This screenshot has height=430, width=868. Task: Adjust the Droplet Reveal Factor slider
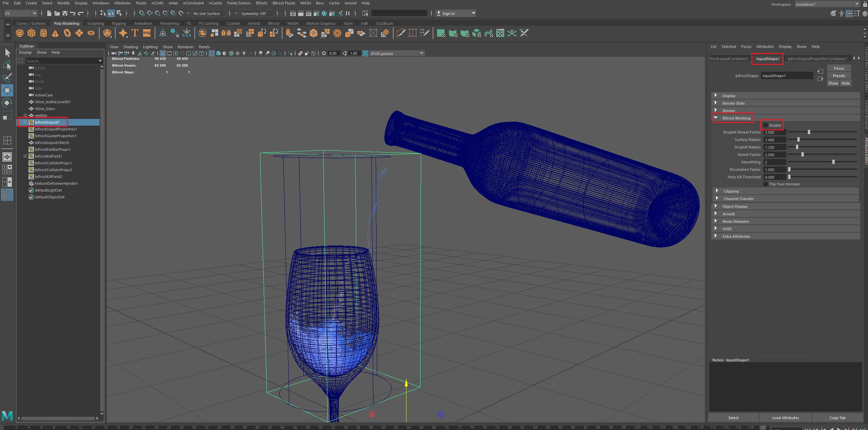[809, 132]
